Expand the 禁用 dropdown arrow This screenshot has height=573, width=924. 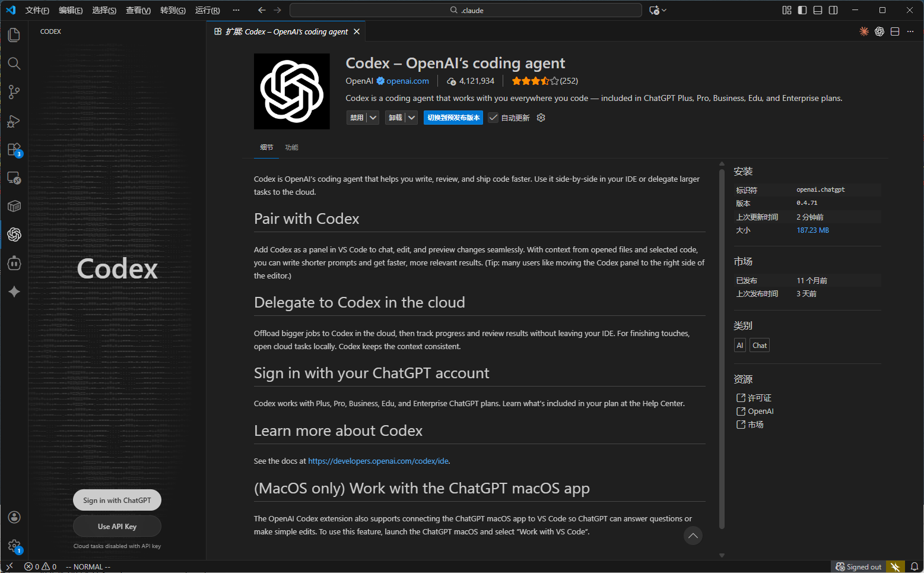click(x=373, y=118)
